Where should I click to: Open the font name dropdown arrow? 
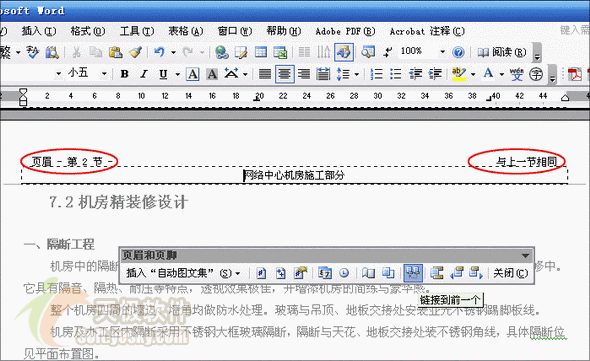58,74
